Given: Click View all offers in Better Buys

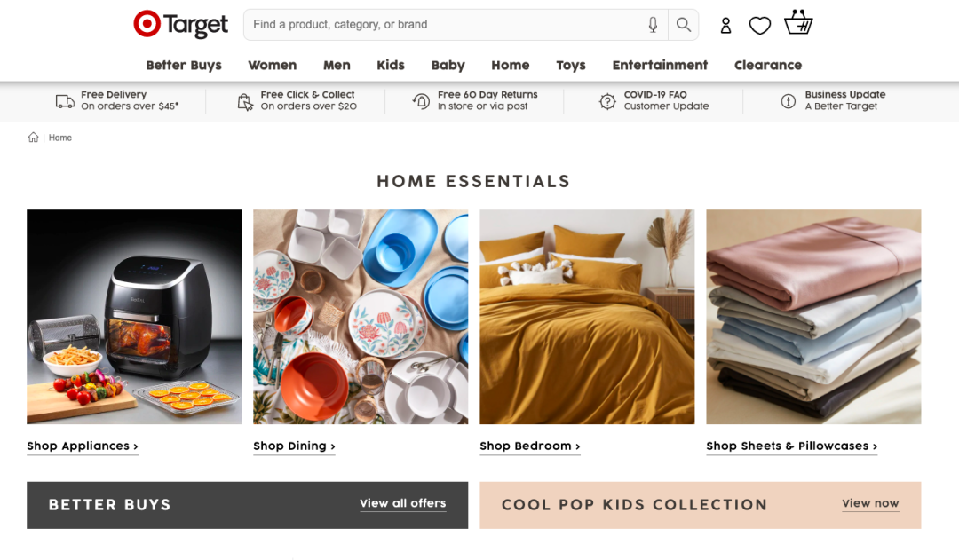Looking at the screenshot, I should pos(402,503).
